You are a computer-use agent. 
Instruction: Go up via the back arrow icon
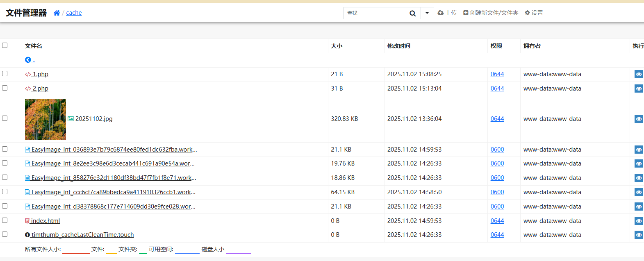point(28,60)
